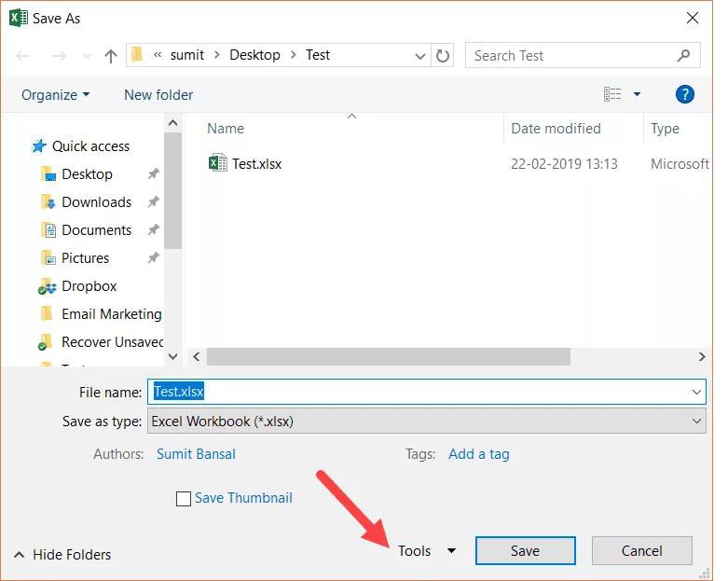Sort by Date modified column header
The image size is (728, 581).
click(x=556, y=128)
